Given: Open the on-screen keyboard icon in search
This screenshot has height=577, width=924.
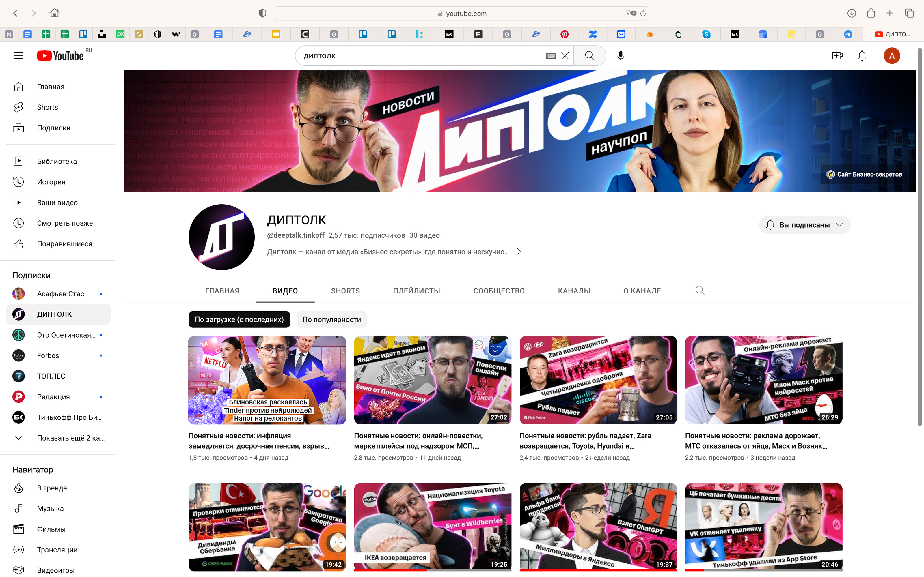Looking at the screenshot, I should 551,56.
